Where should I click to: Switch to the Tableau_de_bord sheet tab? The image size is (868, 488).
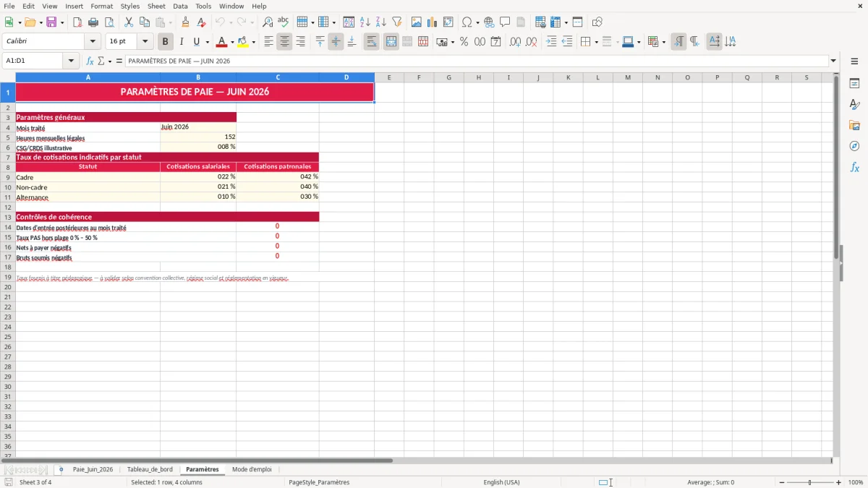point(150,469)
